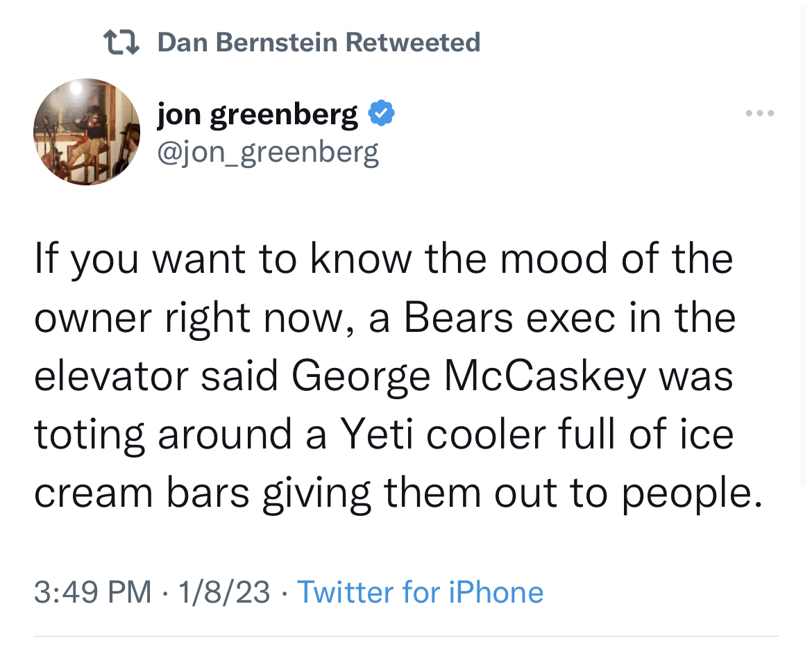Screen dimensions: 812x654
Task: Open the @jon_greenberg handle
Action: coord(268,151)
